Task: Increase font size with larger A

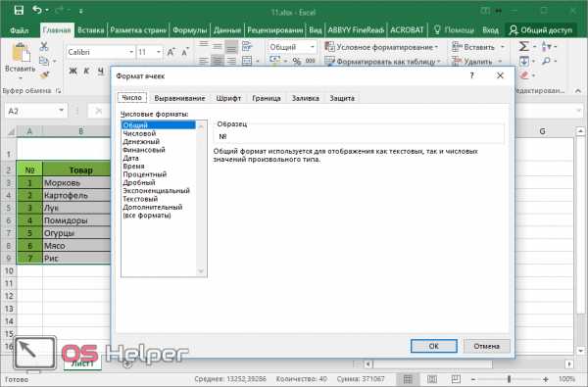Action: point(171,52)
